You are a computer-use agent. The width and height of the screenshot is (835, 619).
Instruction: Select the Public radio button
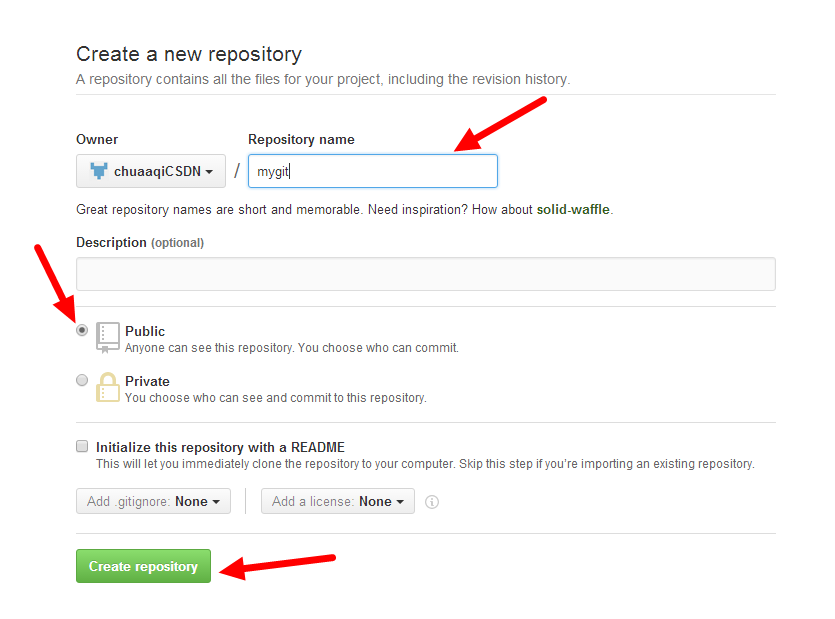(x=81, y=329)
